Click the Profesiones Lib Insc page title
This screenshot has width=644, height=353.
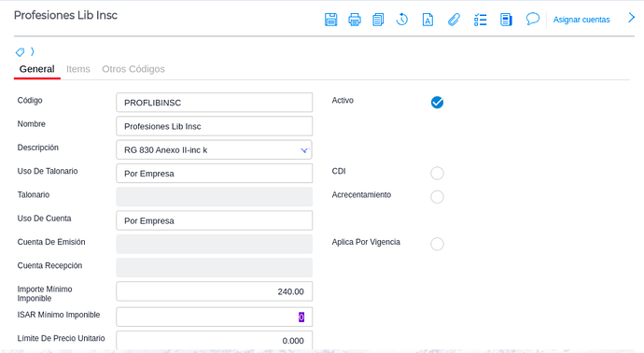(x=65, y=15)
